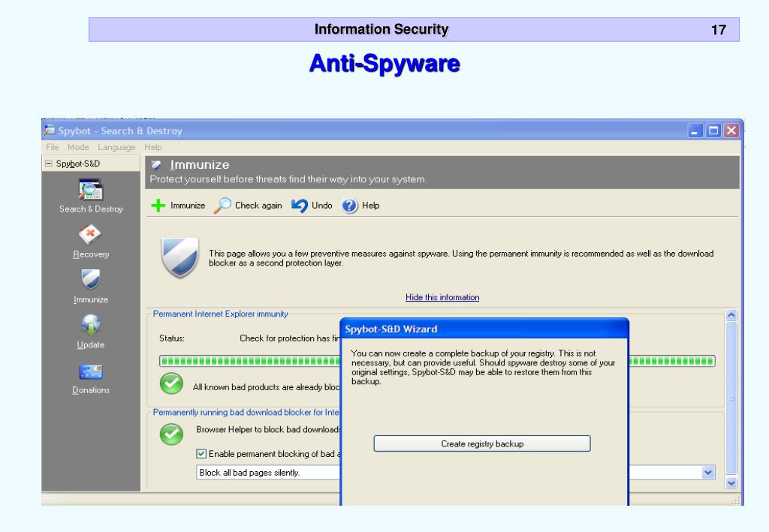Open the Search & Destroy sidebar icon
Viewport: 769px width, 532px height.
[91, 190]
